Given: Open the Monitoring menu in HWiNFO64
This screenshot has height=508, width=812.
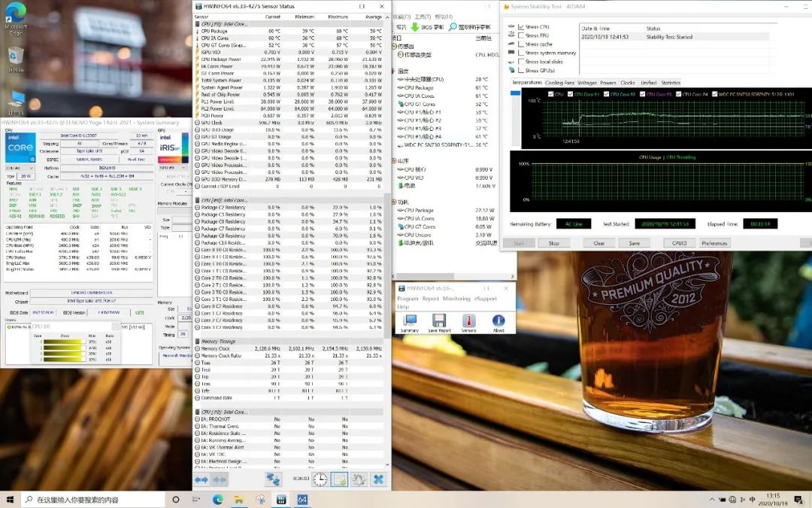Looking at the screenshot, I should tap(456, 299).
